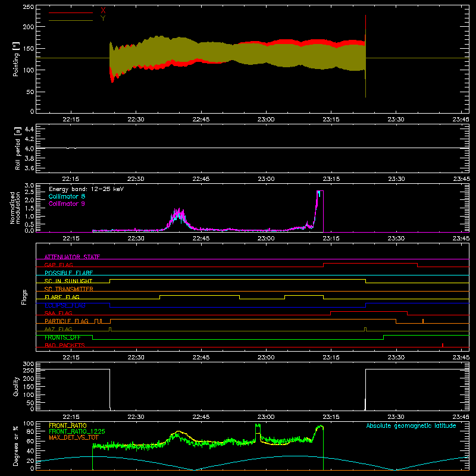Click the red spike on the BAD_PACKETS trace
Viewport: 476px width, 476px height.
pyautogui.click(x=443, y=345)
